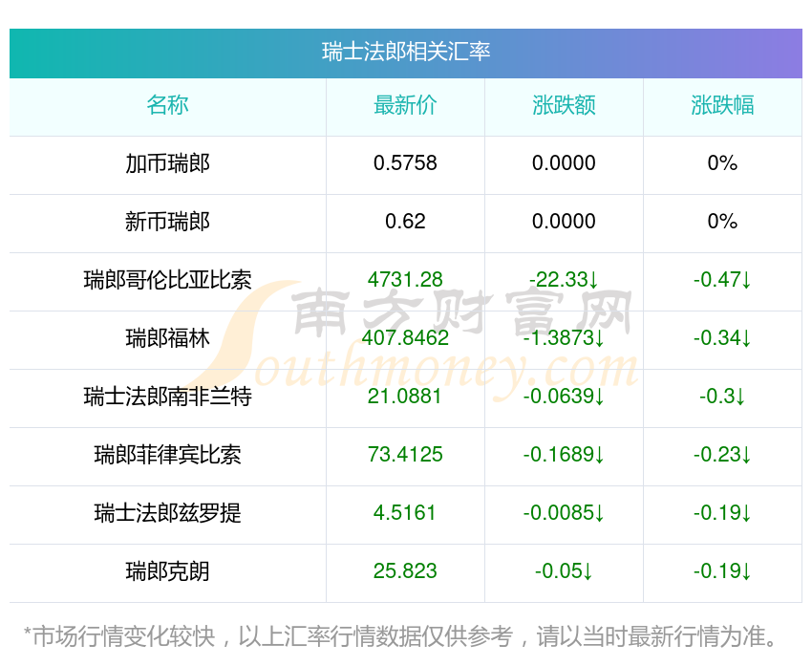Open the 加币瑞郎 currency pair

click(167, 163)
